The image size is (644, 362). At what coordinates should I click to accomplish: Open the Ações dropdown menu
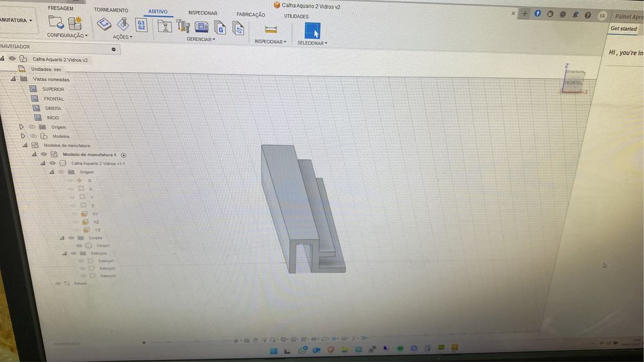pos(122,37)
